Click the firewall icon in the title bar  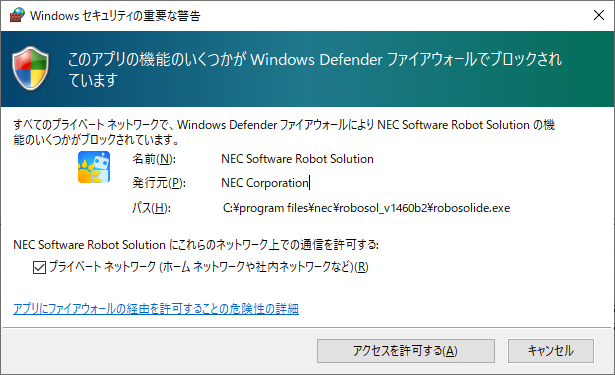pos(17,15)
